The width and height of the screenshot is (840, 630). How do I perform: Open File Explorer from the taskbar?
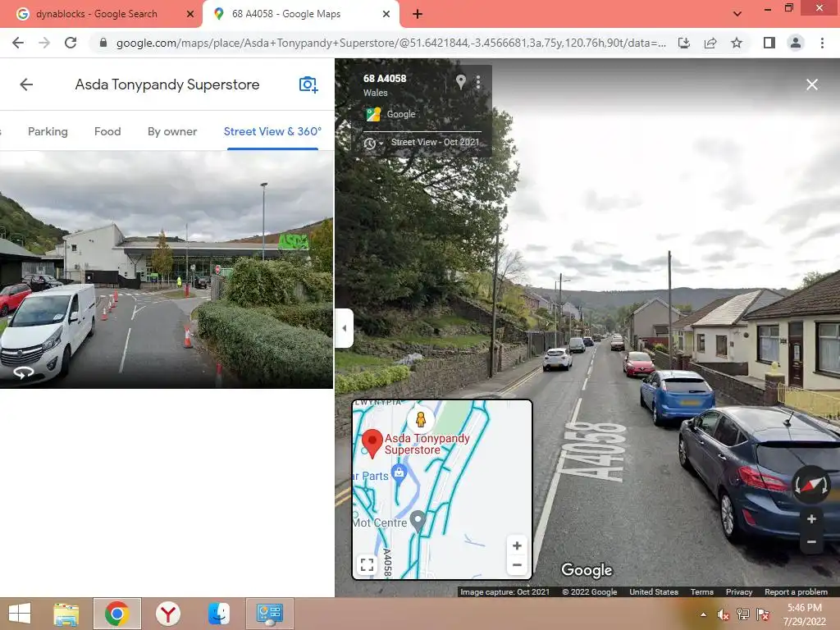(66, 614)
